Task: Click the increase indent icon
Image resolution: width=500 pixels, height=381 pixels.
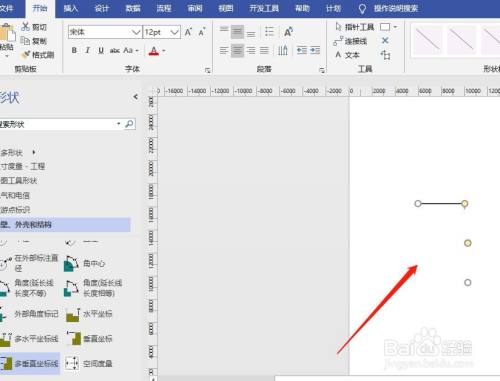Action: (315, 51)
